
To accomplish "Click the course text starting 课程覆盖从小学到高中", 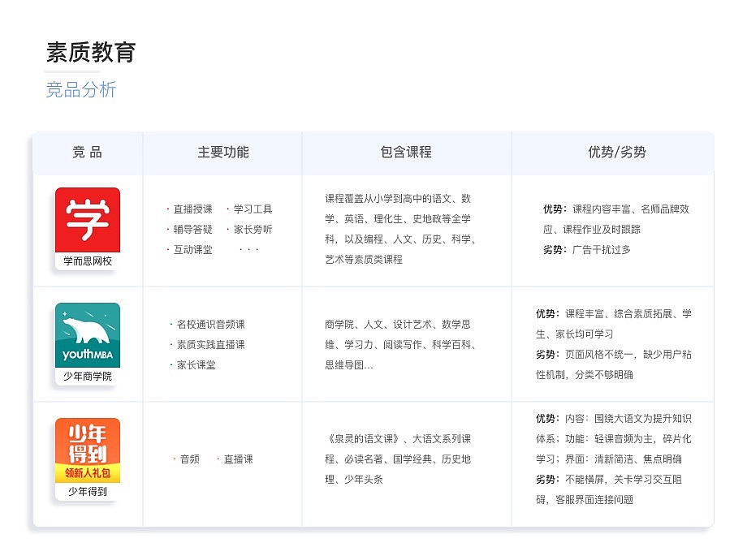I will (x=400, y=229).
